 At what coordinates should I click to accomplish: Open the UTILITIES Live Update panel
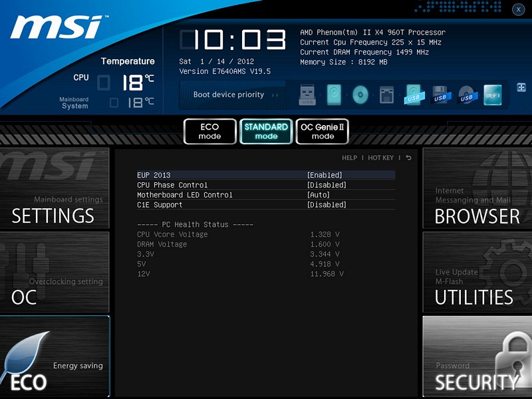[x=477, y=272]
